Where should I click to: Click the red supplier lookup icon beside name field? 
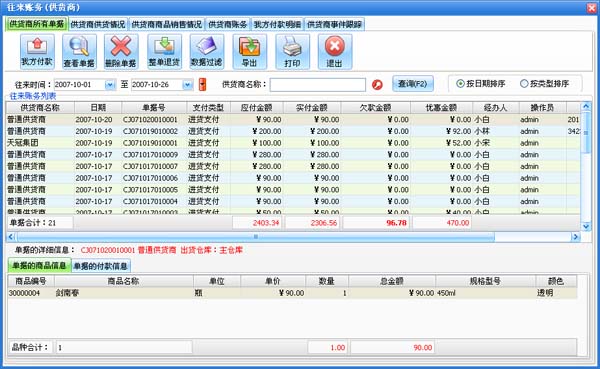click(377, 85)
